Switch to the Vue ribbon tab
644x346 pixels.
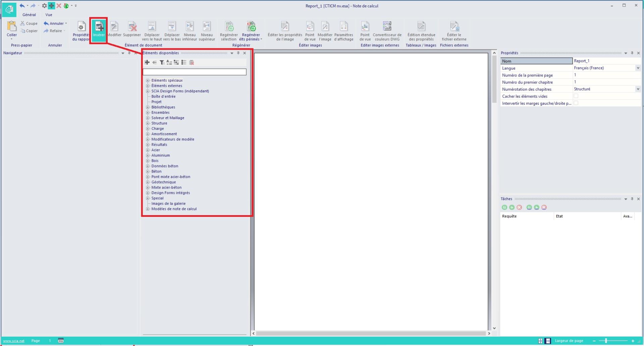click(x=49, y=15)
